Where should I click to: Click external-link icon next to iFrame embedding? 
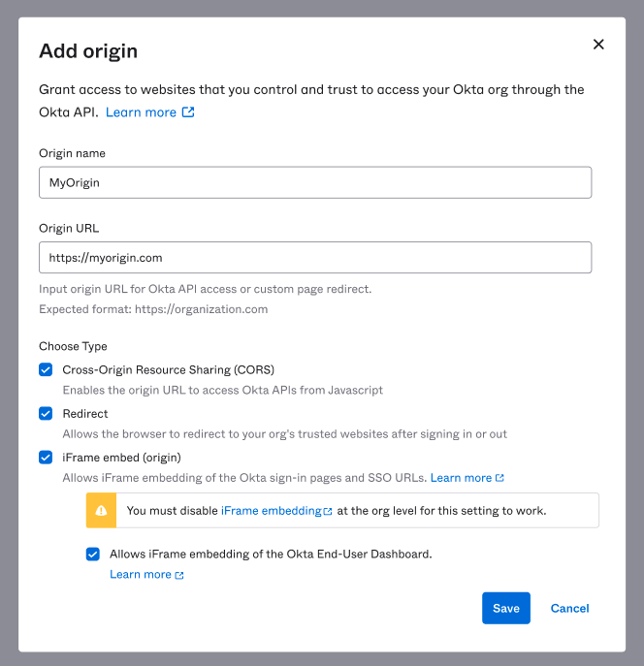pos(328,511)
